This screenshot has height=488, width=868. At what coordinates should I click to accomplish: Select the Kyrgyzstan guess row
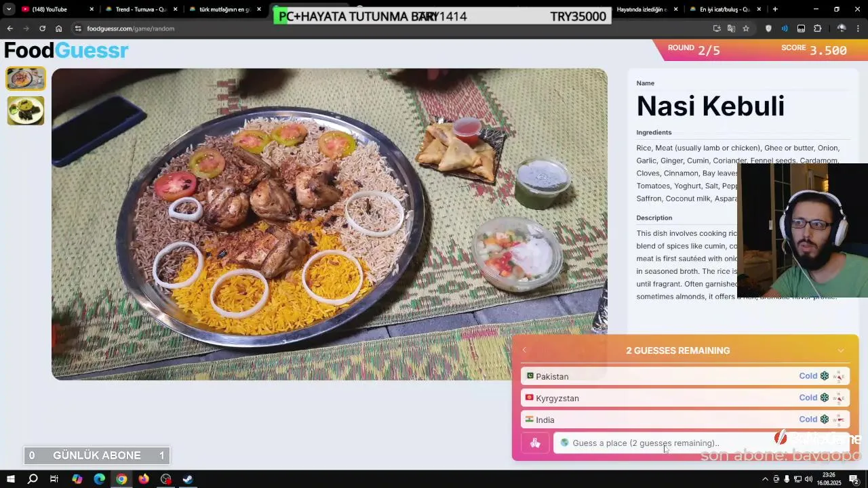[x=685, y=398]
